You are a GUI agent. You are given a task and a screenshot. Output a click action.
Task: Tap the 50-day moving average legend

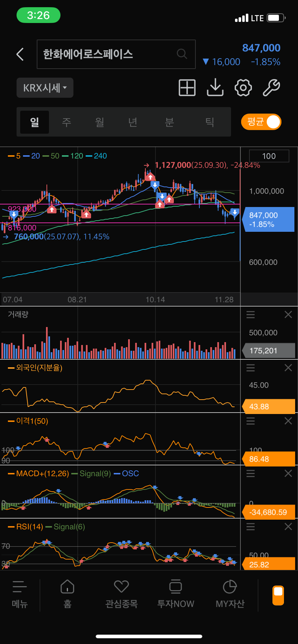[x=51, y=156]
